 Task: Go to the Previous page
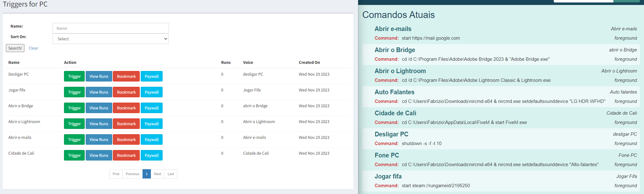[x=133, y=174]
